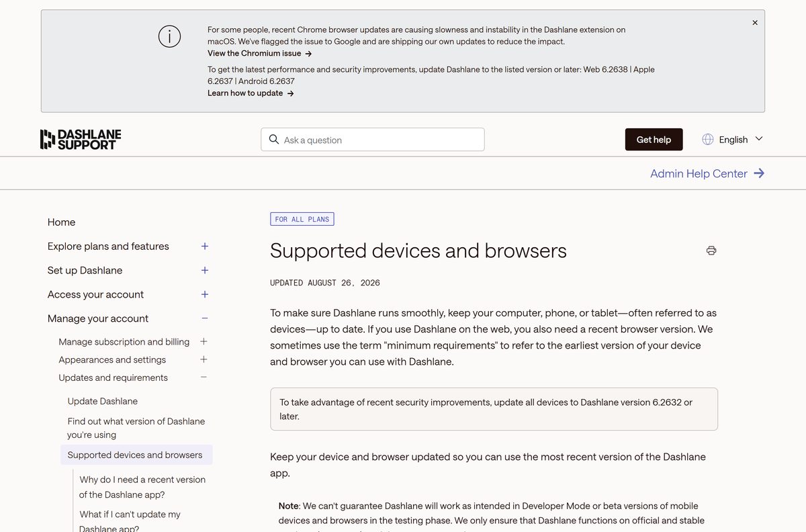Click the search magnifier icon
This screenshot has height=532, width=806.
tap(273, 139)
